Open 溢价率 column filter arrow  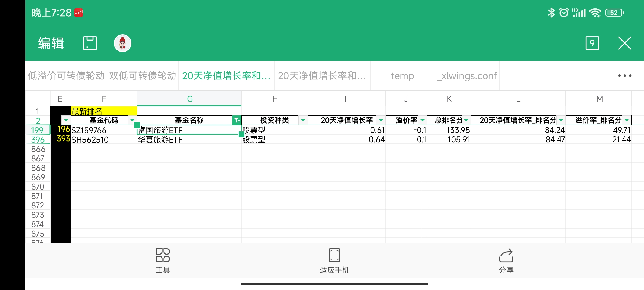pyautogui.click(x=422, y=120)
